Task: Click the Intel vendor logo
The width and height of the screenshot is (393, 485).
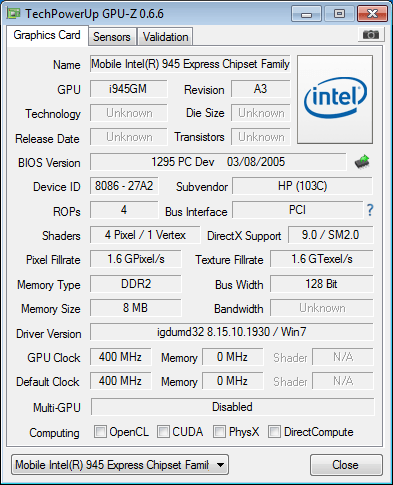Action: point(335,99)
